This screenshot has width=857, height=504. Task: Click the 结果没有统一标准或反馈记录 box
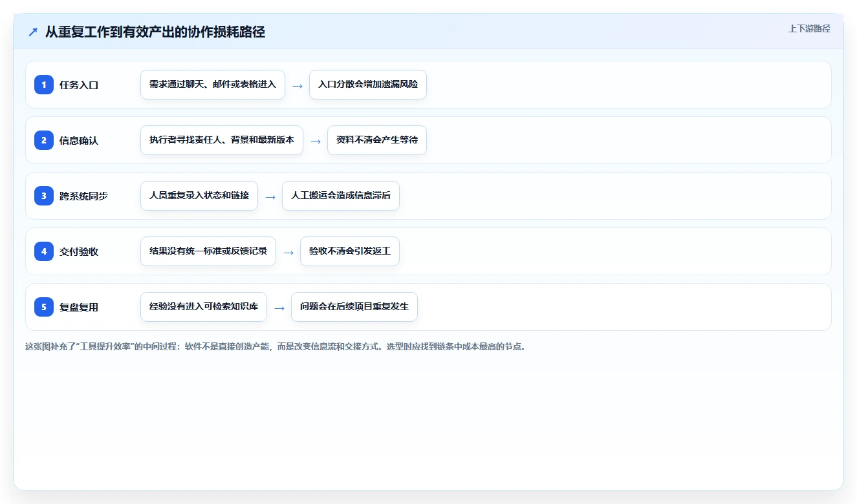click(x=208, y=251)
